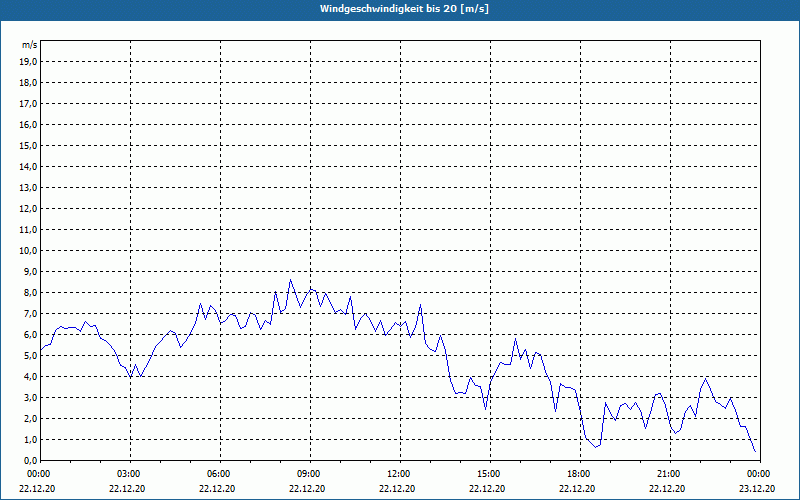Image resolution: width=800 pixels, height=500 pixels.
Task: Click the "22.12.20" date under 06:00
Action: (217, 488)
